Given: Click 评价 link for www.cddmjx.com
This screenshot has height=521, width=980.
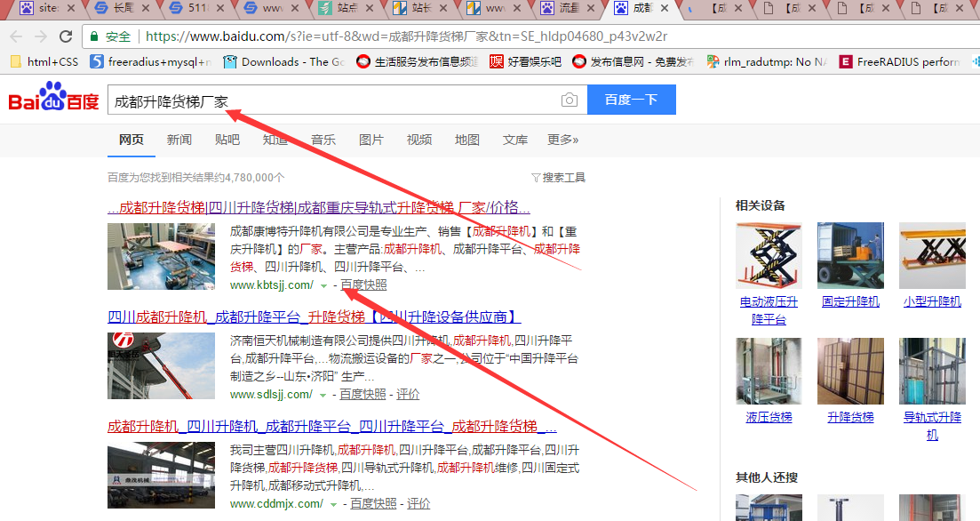Looking at the screenshot, I should [x=418, y=504].
